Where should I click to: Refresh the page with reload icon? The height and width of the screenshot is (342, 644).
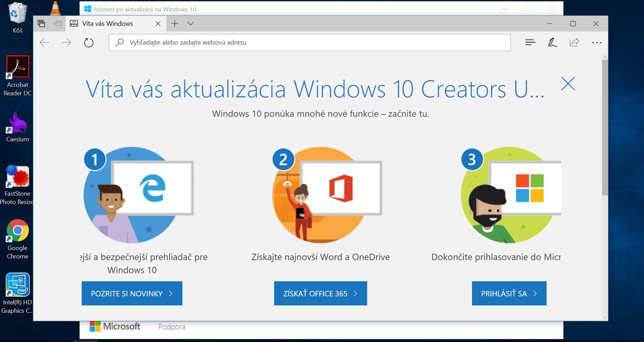[89, 43]
